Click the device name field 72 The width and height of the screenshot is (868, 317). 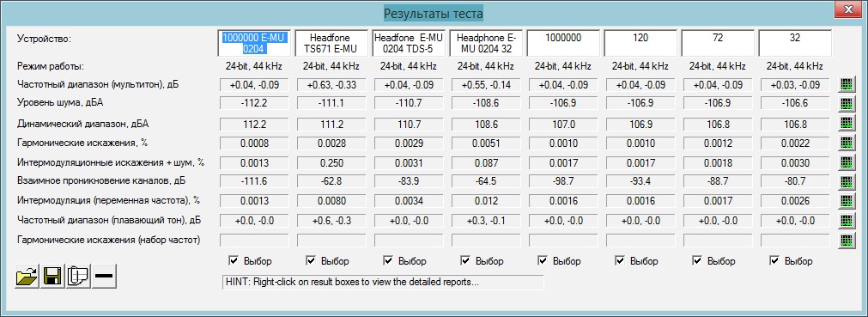coord(718,43)
